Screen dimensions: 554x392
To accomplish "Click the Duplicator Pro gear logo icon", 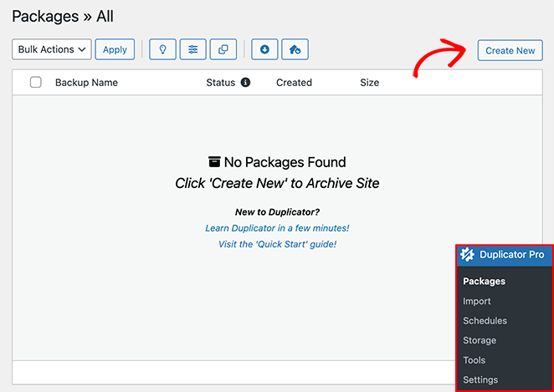I will tap(469, 255).
